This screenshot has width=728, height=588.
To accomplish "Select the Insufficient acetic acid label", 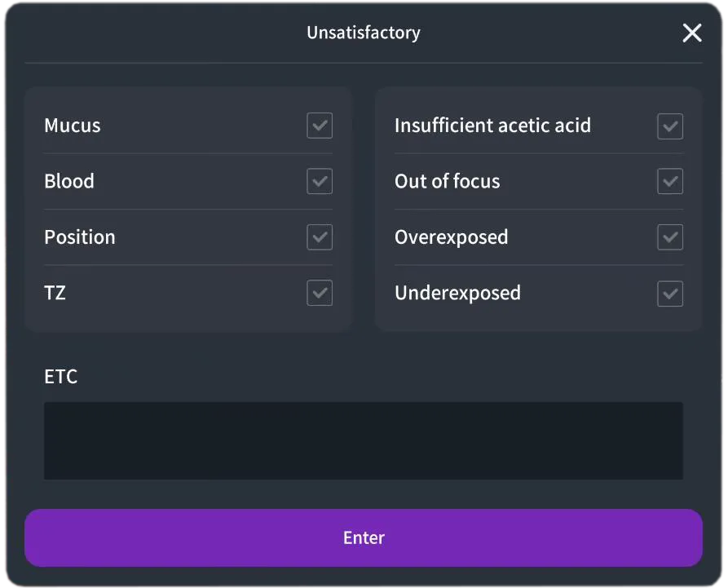I will pyautogui.click(x=492, y=126).
